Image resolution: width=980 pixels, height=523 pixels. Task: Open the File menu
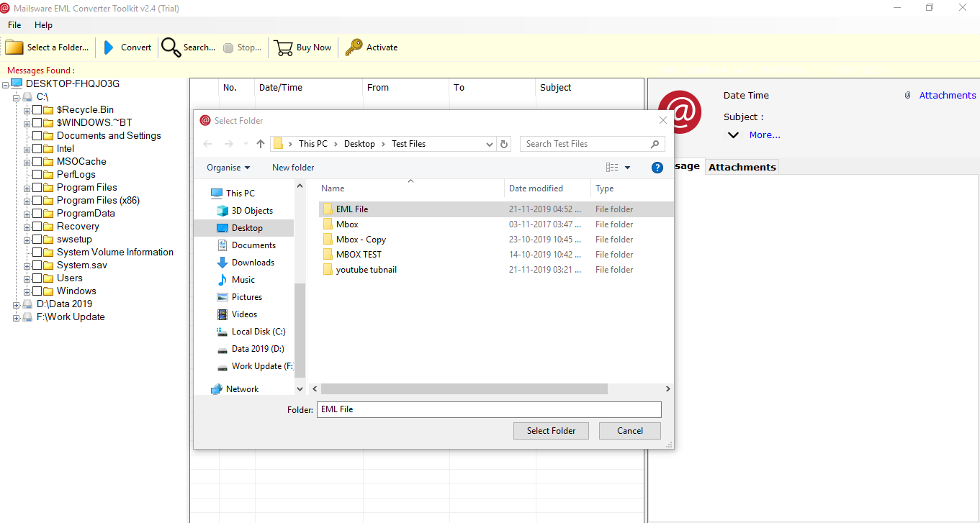[x=14, y=25]
